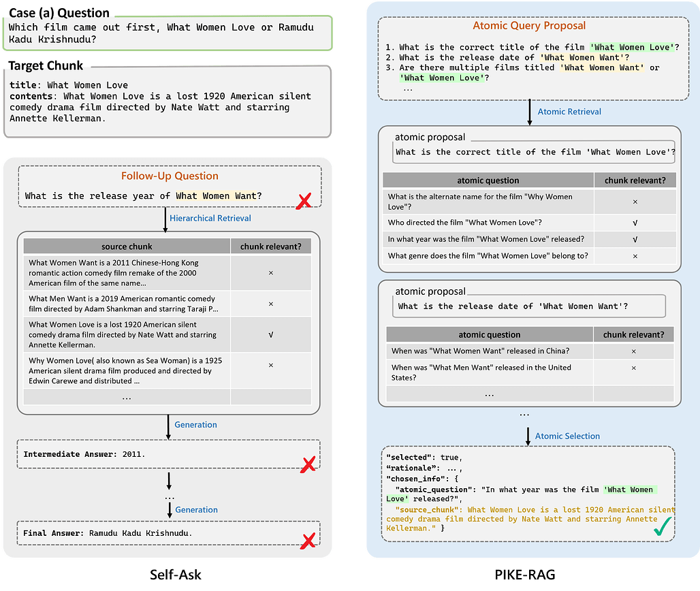
Task: Select 'When was "What Men Want" released in the United States?'
Action: point(530,372)
